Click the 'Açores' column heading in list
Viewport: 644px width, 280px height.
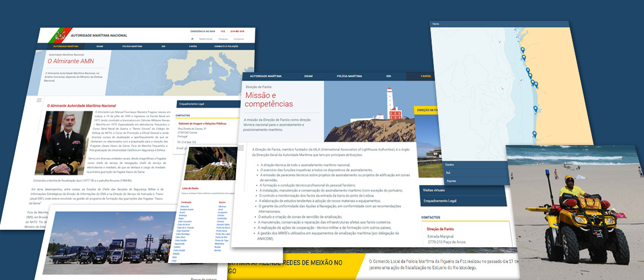click(x=222, y=203)
